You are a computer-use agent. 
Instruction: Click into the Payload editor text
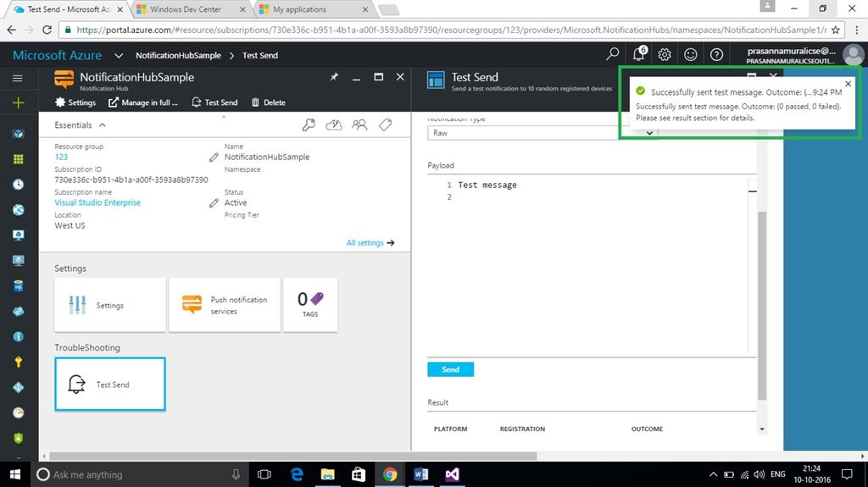487,185
